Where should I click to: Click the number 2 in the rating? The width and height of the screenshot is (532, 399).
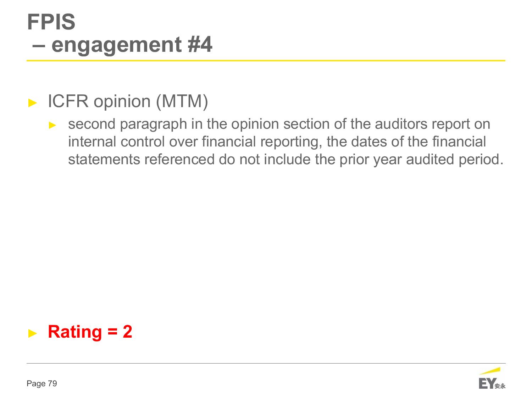coord(128,332)
